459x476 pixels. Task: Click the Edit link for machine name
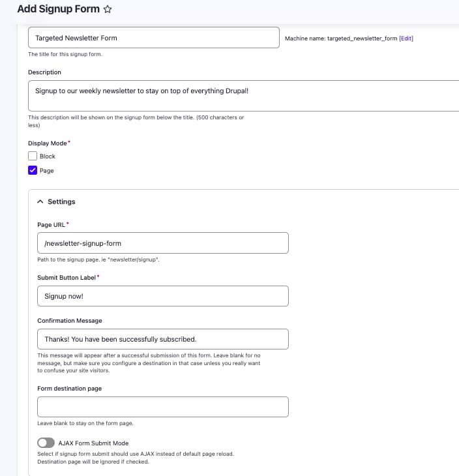tap(406, 38)
